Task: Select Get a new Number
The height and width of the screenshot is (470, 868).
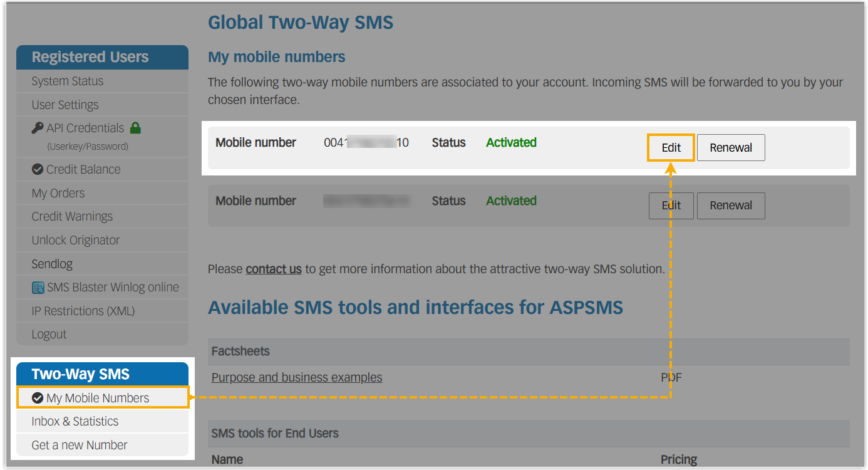Action: point(80,445)
